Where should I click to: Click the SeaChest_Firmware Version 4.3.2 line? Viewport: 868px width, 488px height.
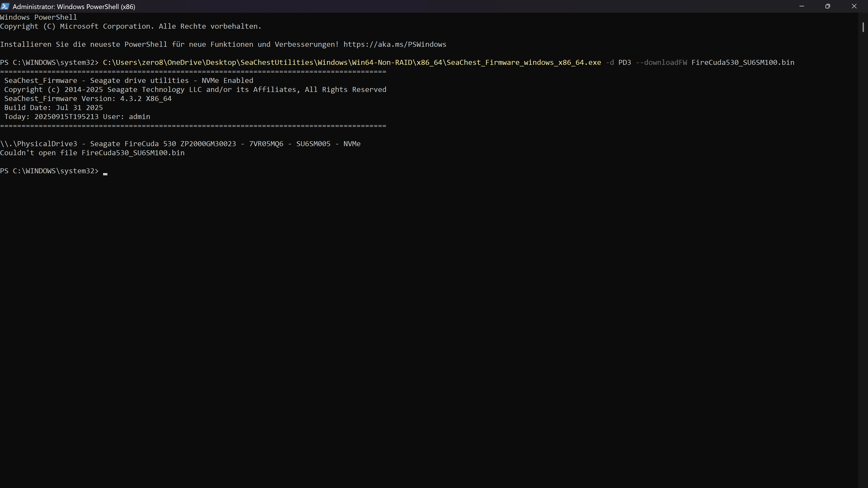coord(88,99)
